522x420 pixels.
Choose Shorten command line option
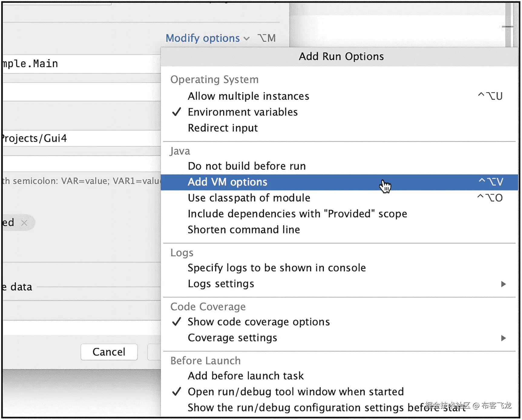[x=244, y=230]
